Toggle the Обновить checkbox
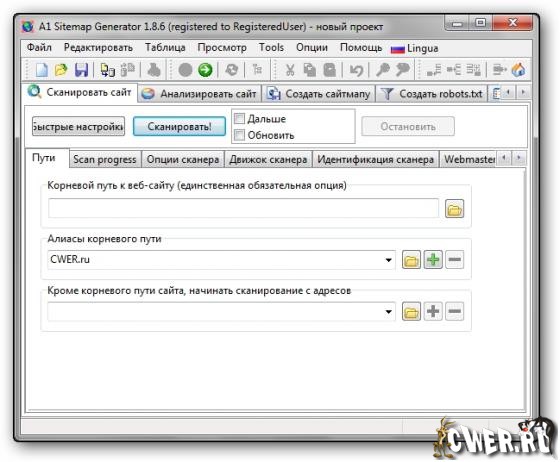Screen dimensions: 560x462 [239, 135]
